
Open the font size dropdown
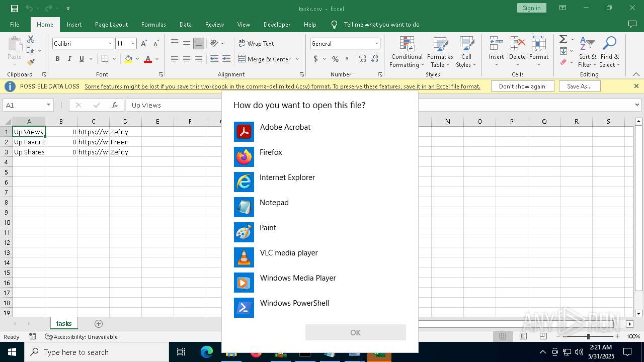click(133, 44)
